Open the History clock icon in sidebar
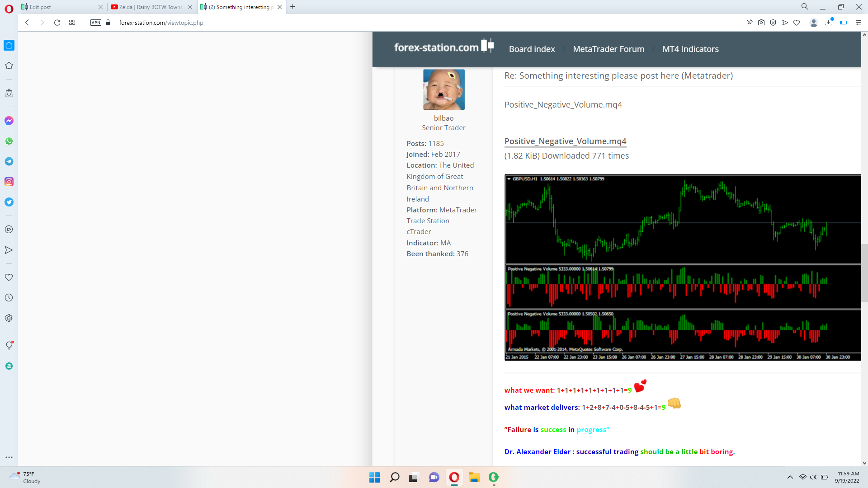 [x=9, y=298]
